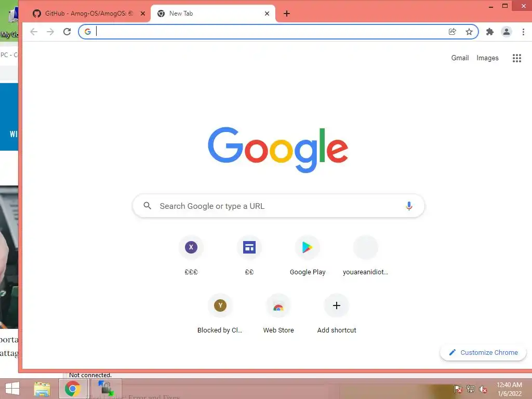The height and width of the screenshot is (399, 532).
Task: Click the magnifier icon in the search box
Action: 147,206
